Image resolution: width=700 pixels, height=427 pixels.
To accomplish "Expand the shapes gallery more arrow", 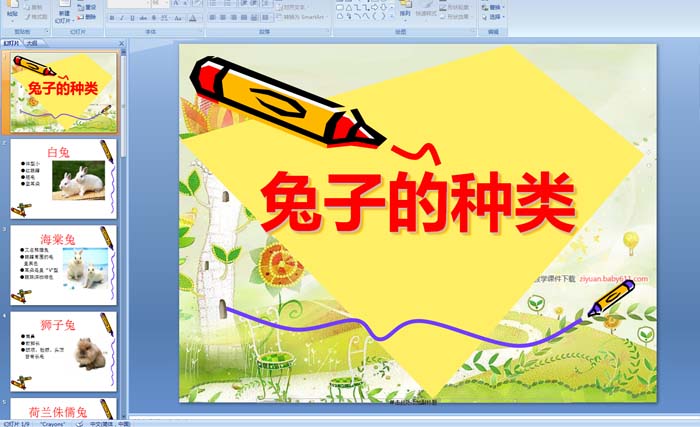I will 392,16.
